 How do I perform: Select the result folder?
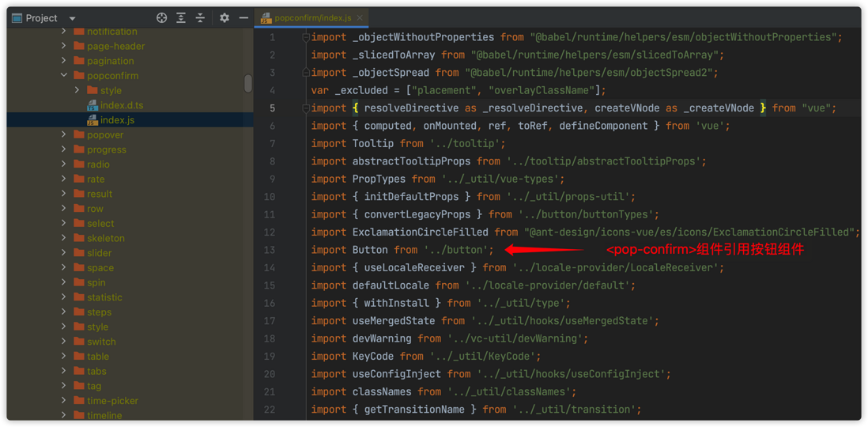(100, 194)
